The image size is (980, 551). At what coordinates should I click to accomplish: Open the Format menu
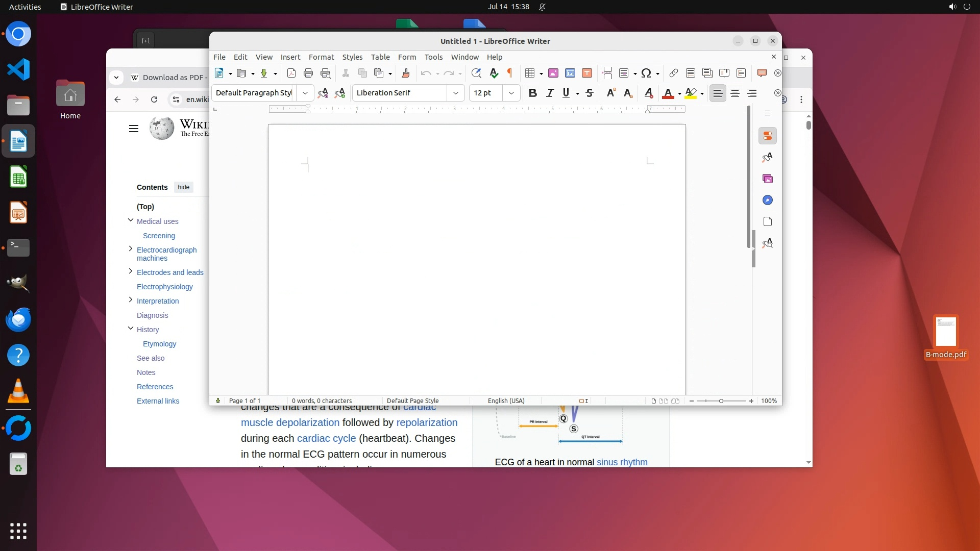321,57
